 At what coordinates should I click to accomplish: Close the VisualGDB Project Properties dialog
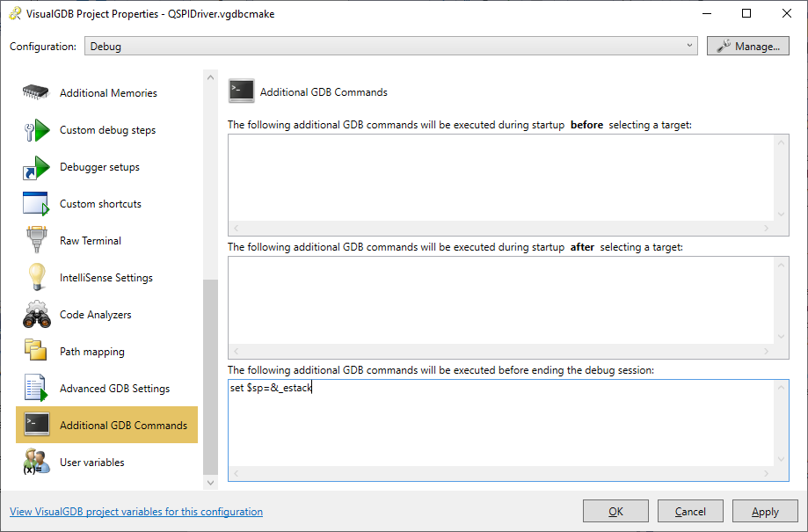click(x=786, y=13)
